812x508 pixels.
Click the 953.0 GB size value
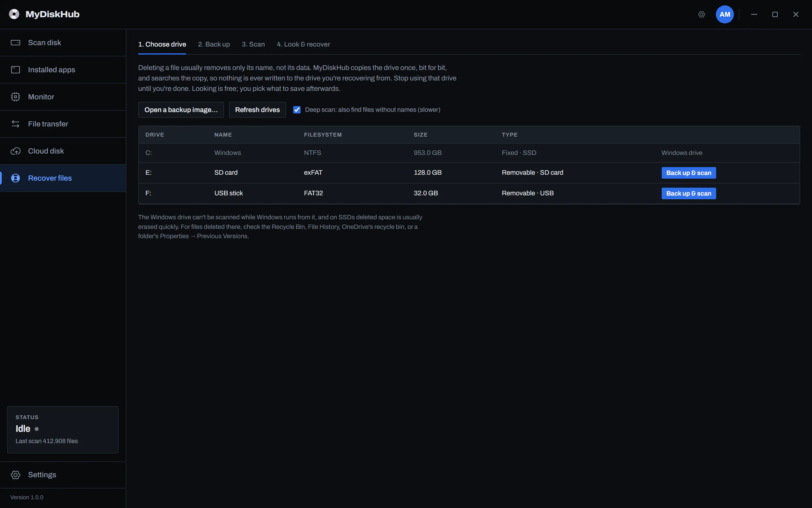coord(427,153)
